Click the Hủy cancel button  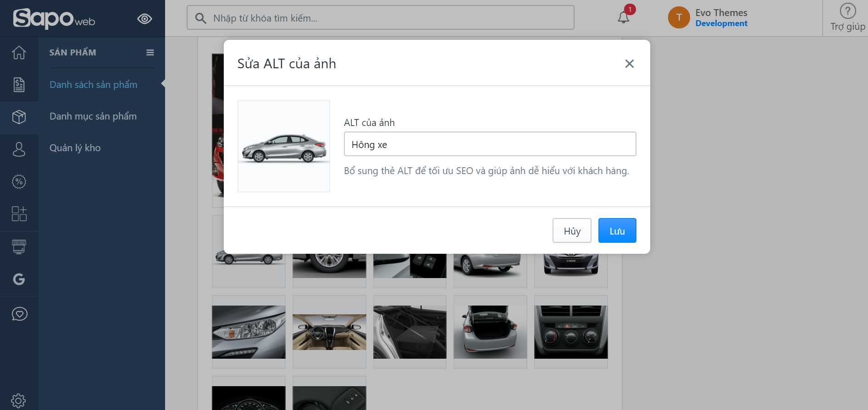pos(572,230)
